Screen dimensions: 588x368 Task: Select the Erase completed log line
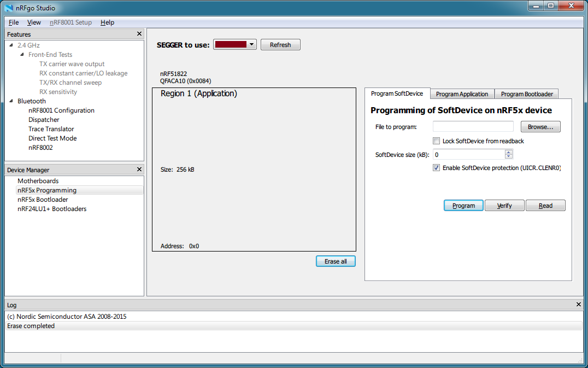pos(294,326)
